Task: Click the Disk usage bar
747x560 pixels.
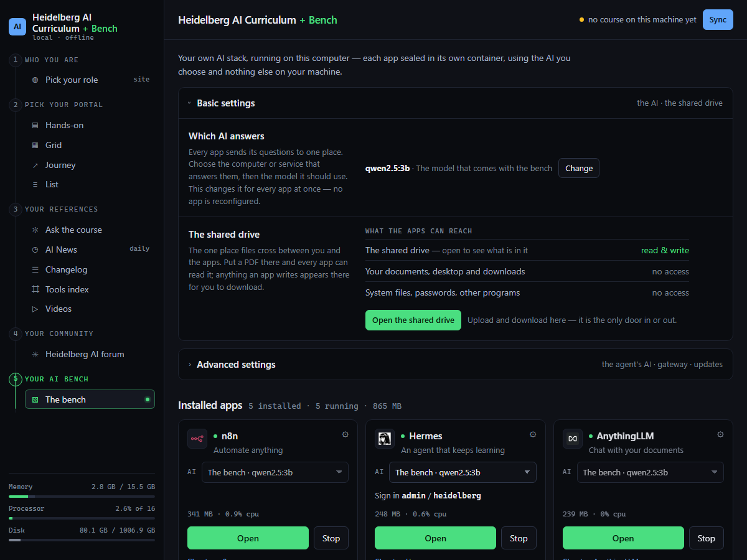Action: (x=82, y=540)
